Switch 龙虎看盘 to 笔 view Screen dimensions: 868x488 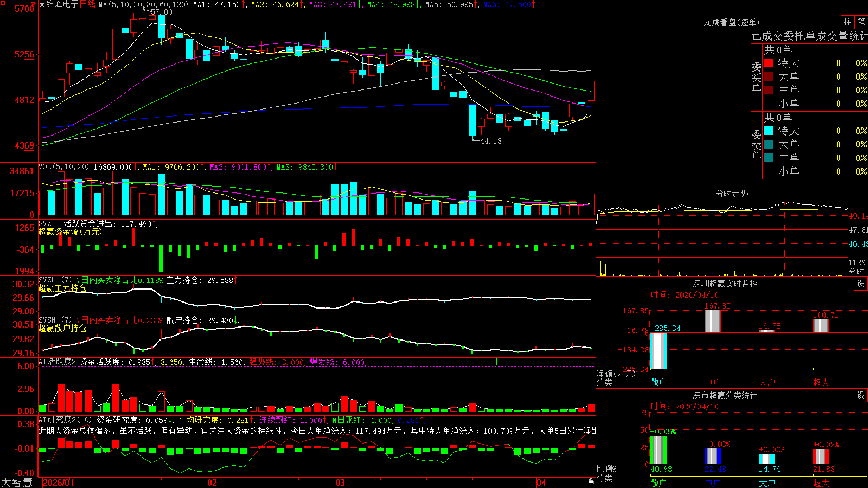[x=861, y=22]
